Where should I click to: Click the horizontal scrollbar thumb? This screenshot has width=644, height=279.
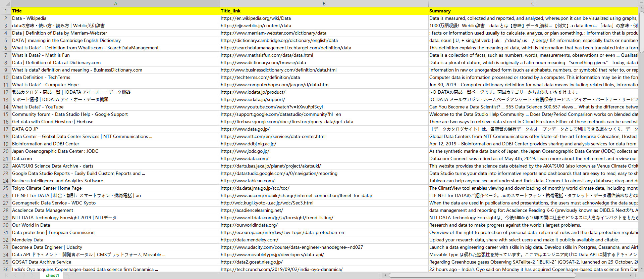482,275
